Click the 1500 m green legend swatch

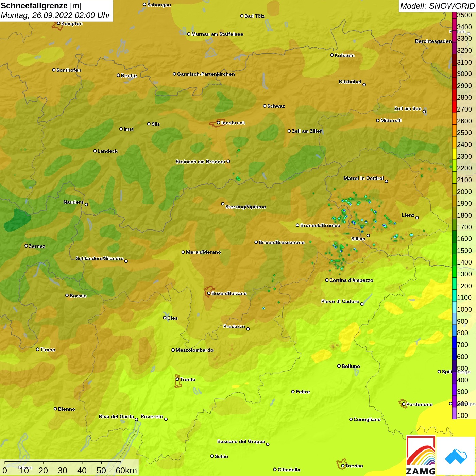coord(454,248)
